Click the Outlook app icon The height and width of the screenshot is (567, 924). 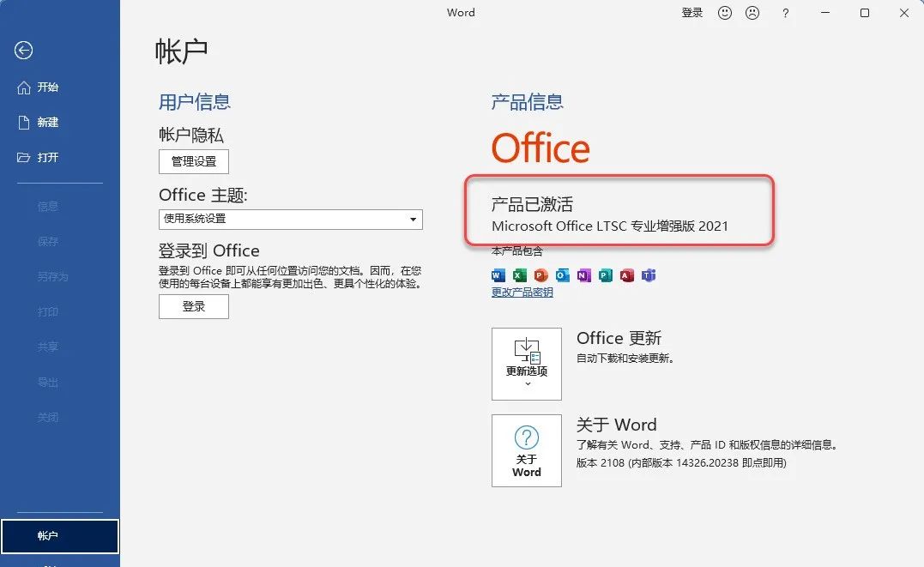pos(562,275)
